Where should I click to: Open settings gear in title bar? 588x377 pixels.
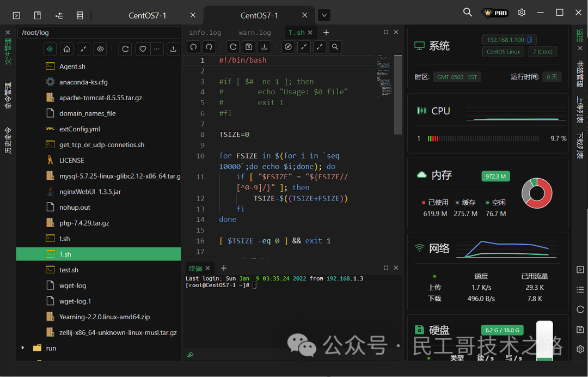coord(522,13)
